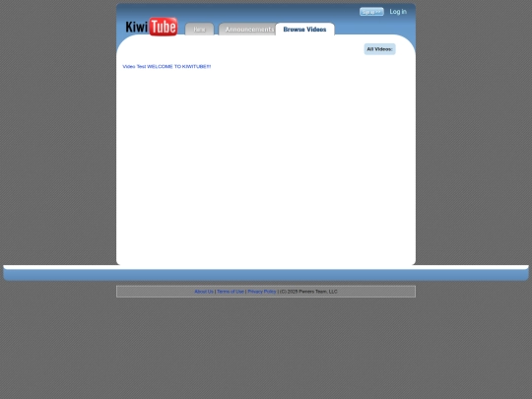Viewport: 532px width, 399px height.
Task: Click the Log in link
Action: tap(398, 12)
